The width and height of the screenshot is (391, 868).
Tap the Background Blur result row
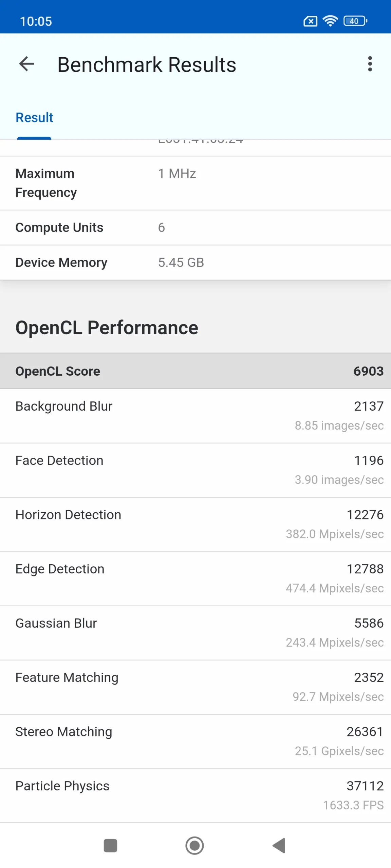click(195, 416)
